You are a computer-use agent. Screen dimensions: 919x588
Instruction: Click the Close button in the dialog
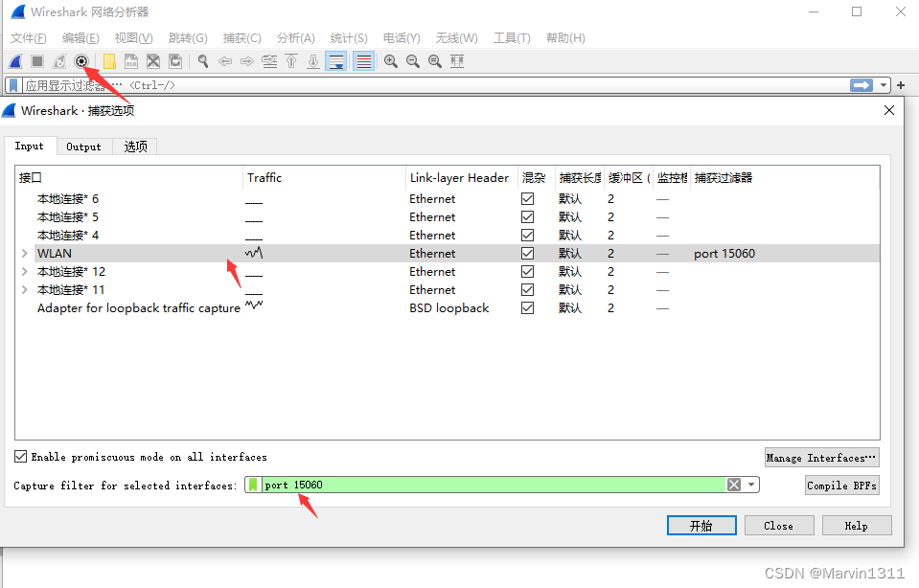click(x=779, y=526)
